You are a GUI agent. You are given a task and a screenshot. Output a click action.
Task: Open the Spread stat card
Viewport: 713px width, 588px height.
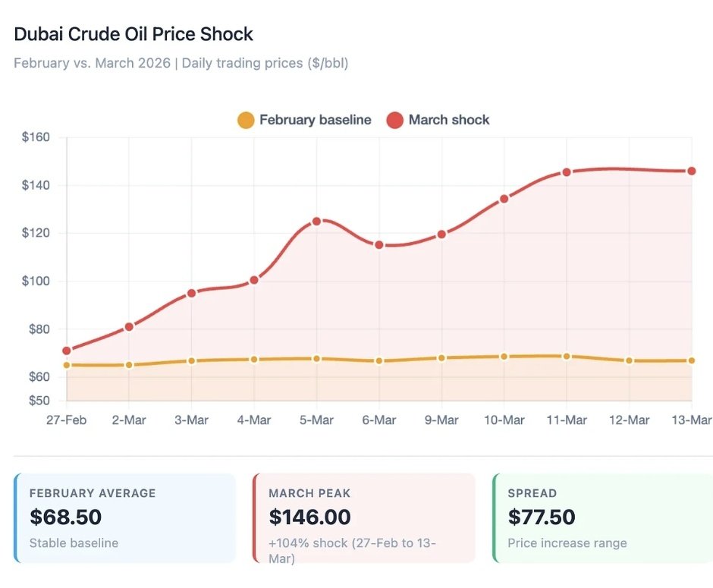pyautogui.click(x=603, y=518)
